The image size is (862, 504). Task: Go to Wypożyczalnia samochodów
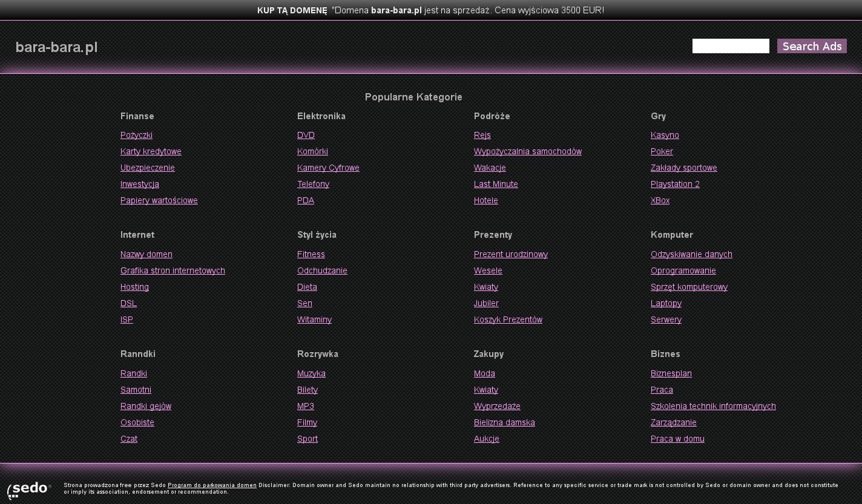click(x=527, y=151)
